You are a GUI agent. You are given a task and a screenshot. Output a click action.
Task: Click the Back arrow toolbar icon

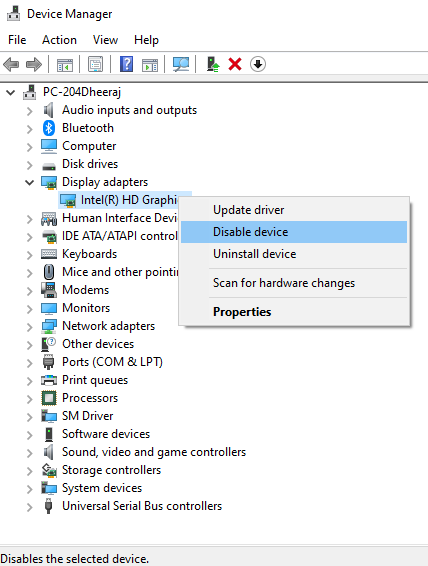coord(11,65)
